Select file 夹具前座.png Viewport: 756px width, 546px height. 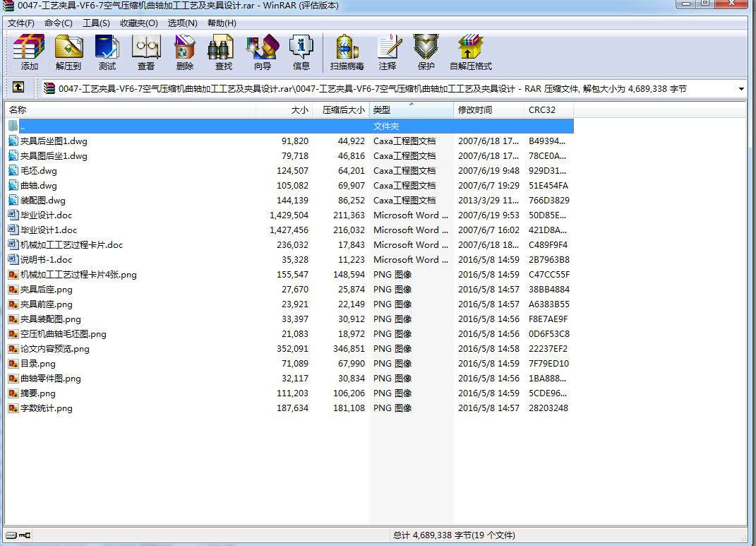pyautogui.click(x=47, y=304)
